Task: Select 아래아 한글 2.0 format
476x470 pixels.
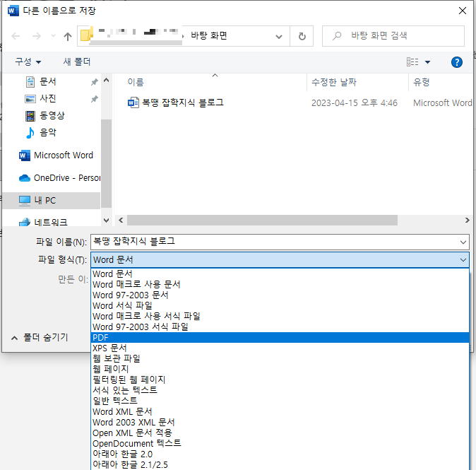Action: click(280, 454)
